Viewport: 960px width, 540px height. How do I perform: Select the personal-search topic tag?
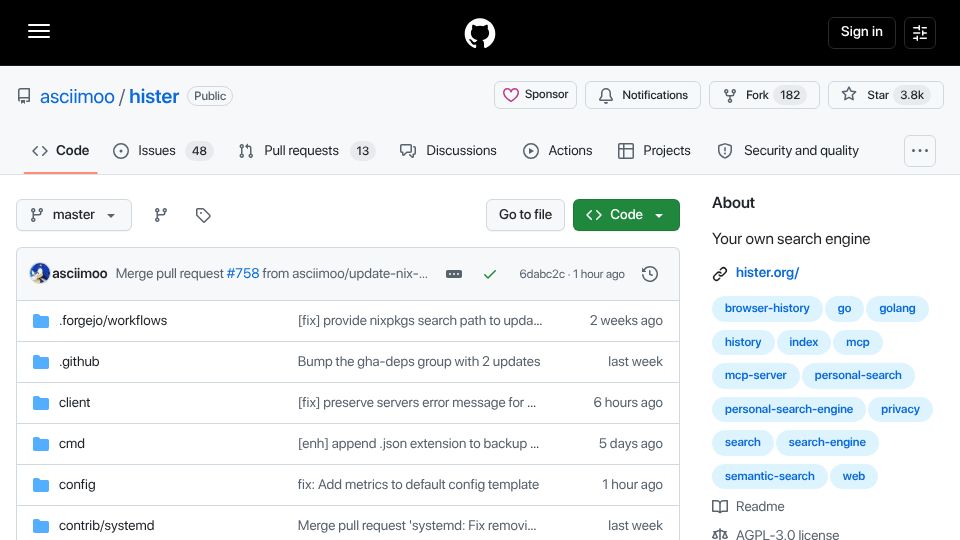tap(858, 375)
